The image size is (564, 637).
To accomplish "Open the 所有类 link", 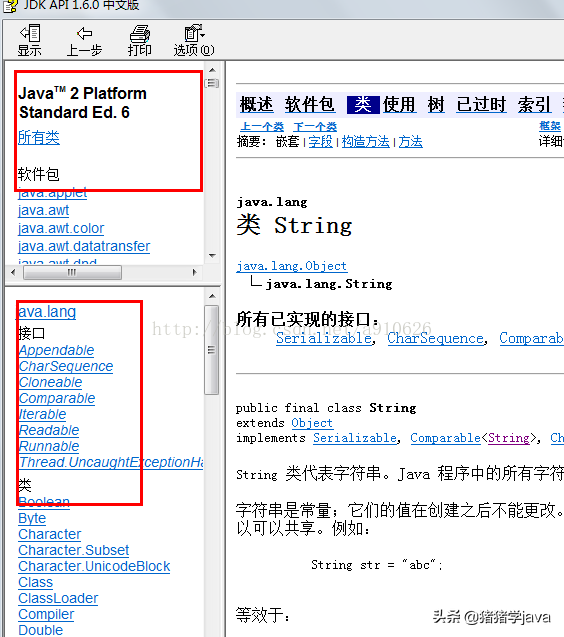I will [x=39, y=138].
